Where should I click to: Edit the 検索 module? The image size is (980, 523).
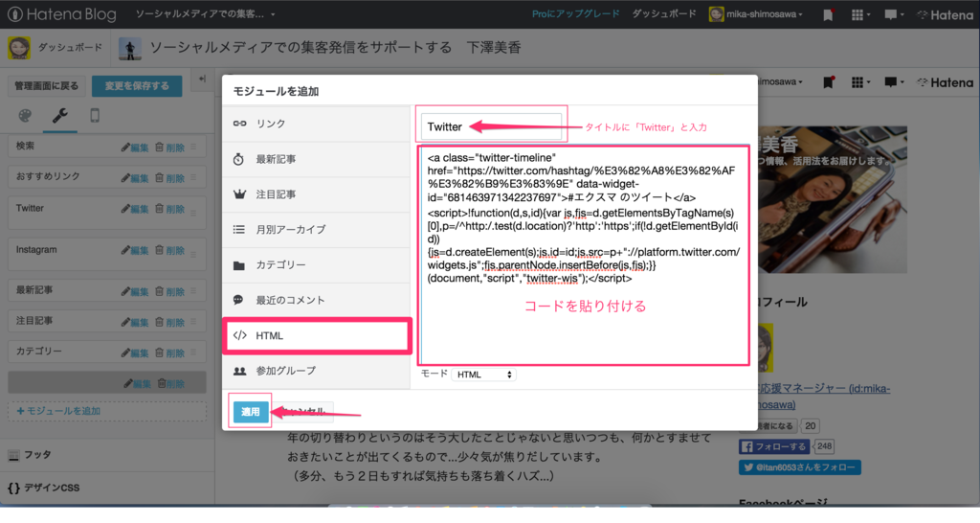(x=135, y=148)
